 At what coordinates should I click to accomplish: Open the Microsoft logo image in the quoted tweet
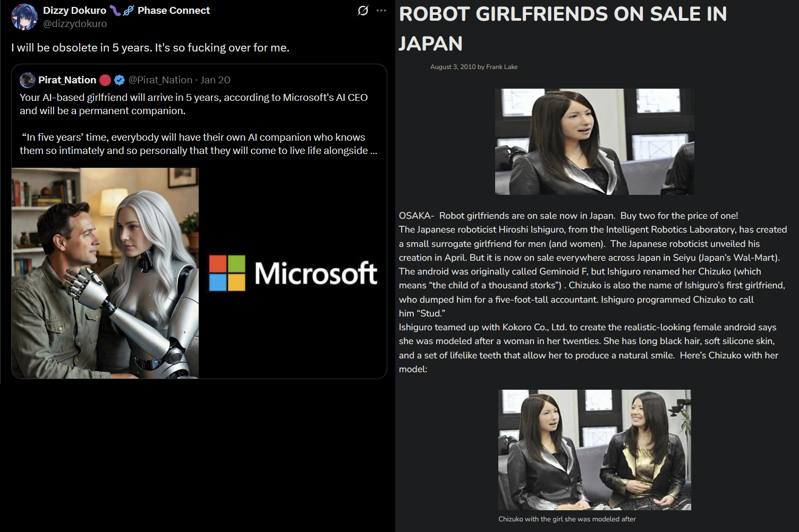(293, 273)
